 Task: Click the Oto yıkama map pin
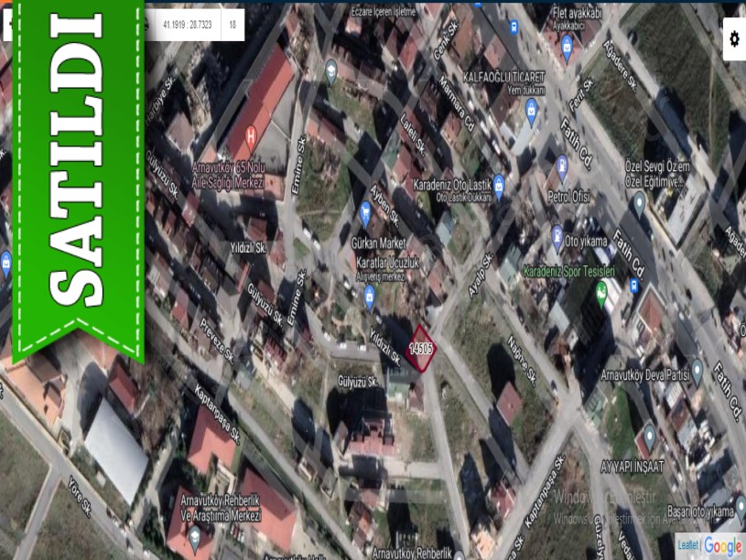(x=557, y=237)
